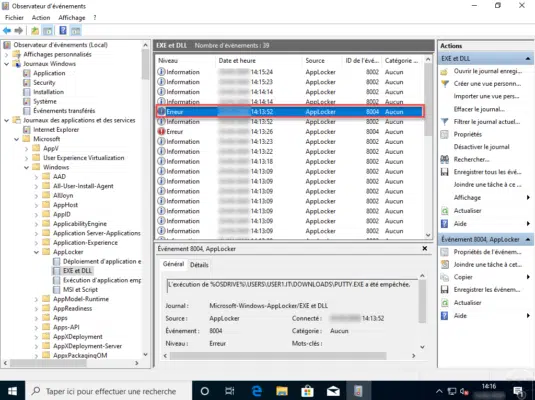
Task: Collapse 'Événement 8004, AppLocker' actions section
Action: [527, 240]
